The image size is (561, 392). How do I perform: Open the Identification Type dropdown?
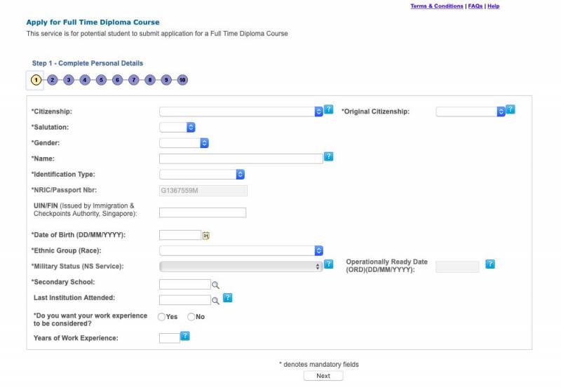coord(202,174)
